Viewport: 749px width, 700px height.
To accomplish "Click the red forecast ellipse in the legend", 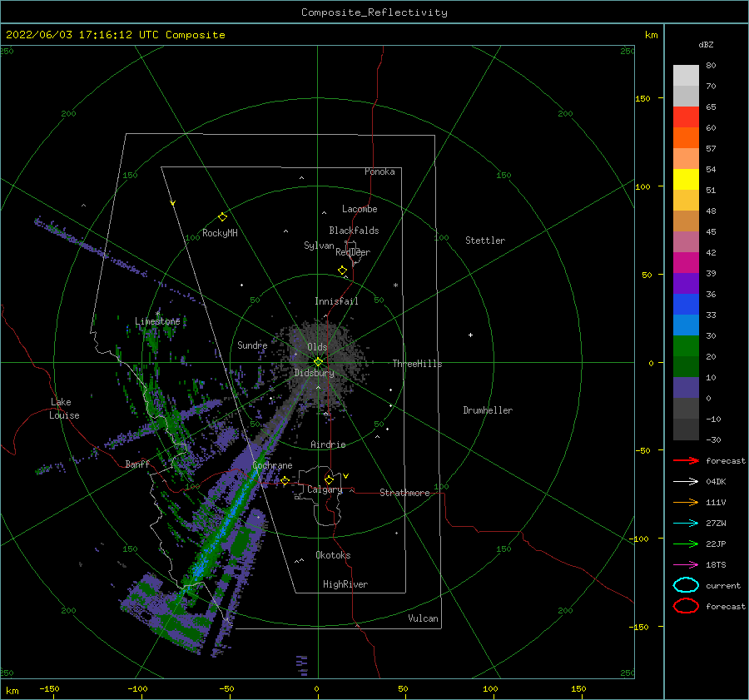I will point(686,606).
